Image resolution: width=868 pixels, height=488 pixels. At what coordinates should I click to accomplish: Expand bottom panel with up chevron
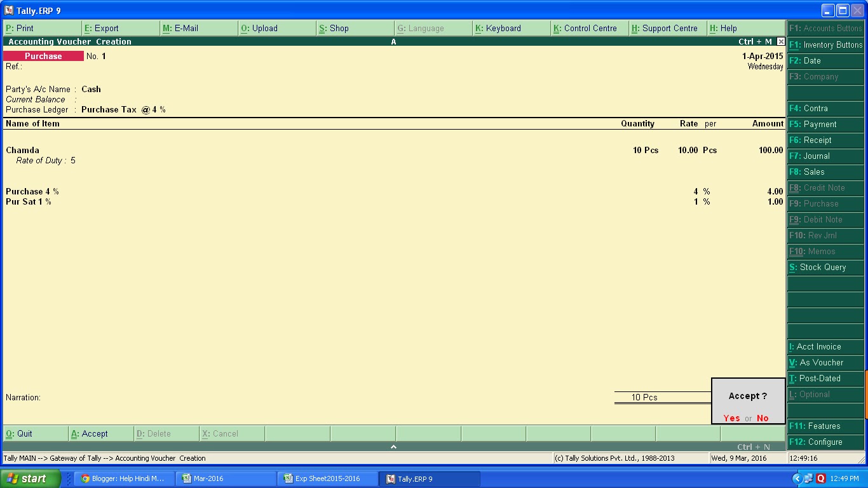393,447
